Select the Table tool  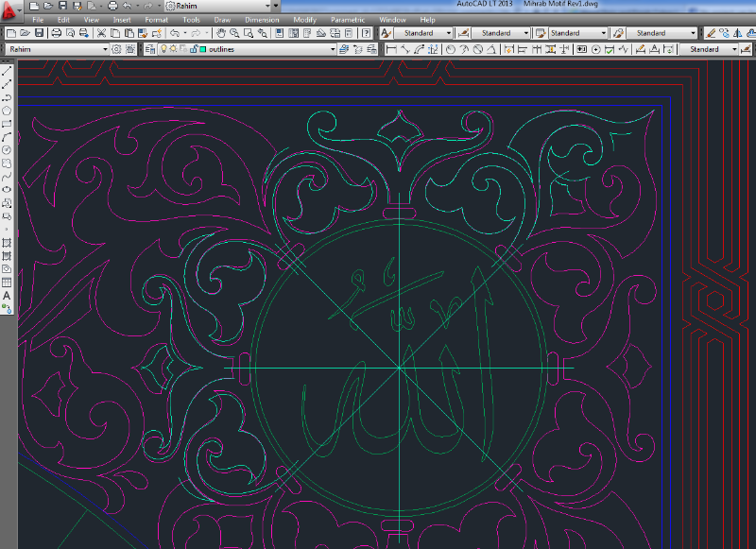(7, 282)
